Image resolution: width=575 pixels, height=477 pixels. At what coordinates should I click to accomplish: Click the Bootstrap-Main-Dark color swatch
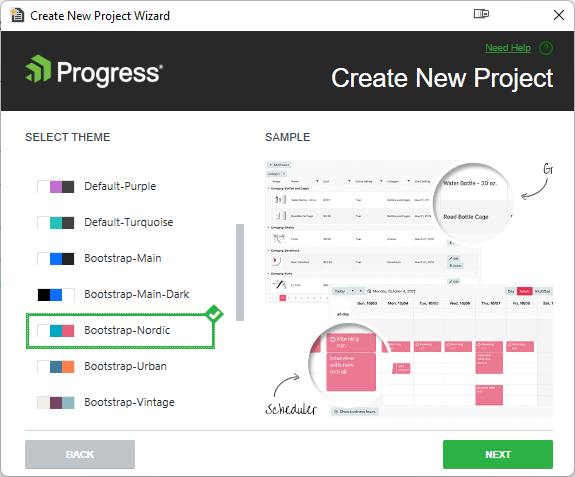pyautogui.click(x=56, y=294)
